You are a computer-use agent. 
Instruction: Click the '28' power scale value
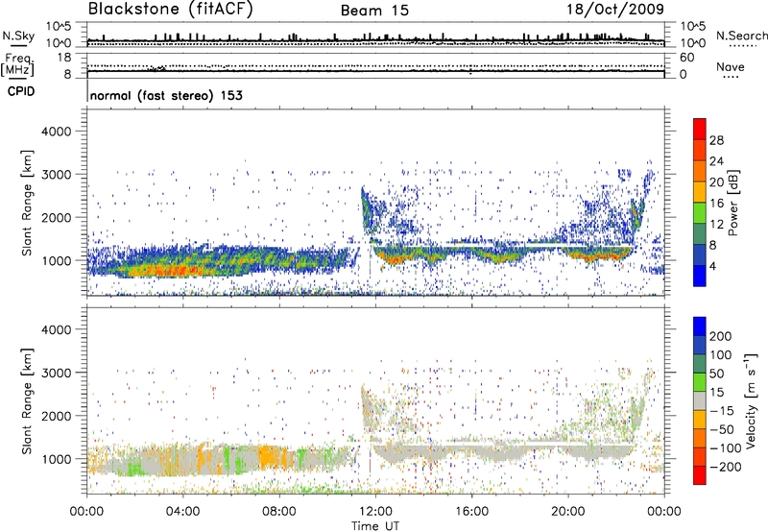(716, 140)
